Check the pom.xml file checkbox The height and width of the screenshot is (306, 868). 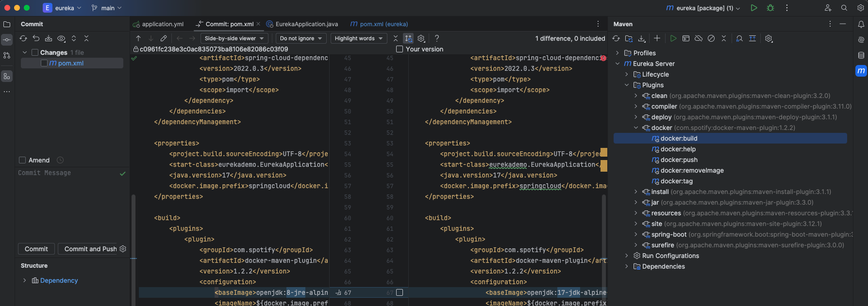click(x=44, y=63)
